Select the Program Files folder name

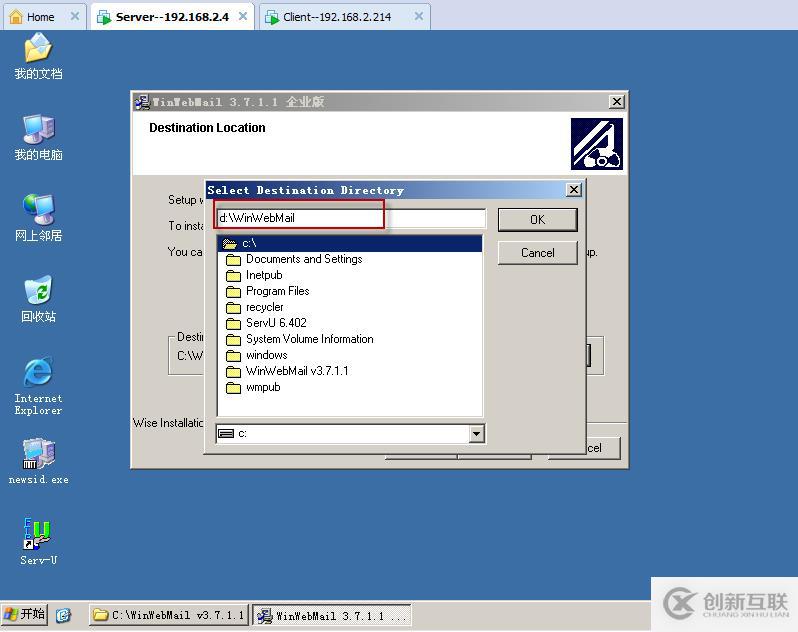pos(277,291)
